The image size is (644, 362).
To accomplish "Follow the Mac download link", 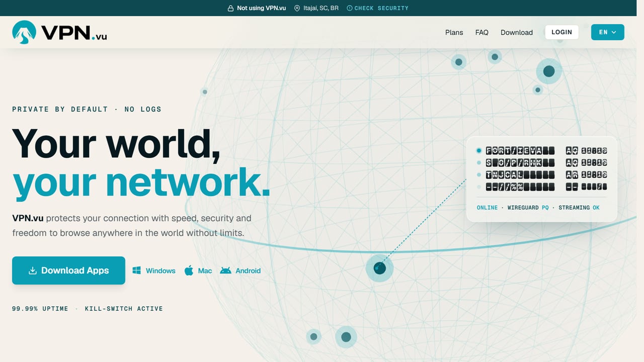I will [x=198, y=270].
